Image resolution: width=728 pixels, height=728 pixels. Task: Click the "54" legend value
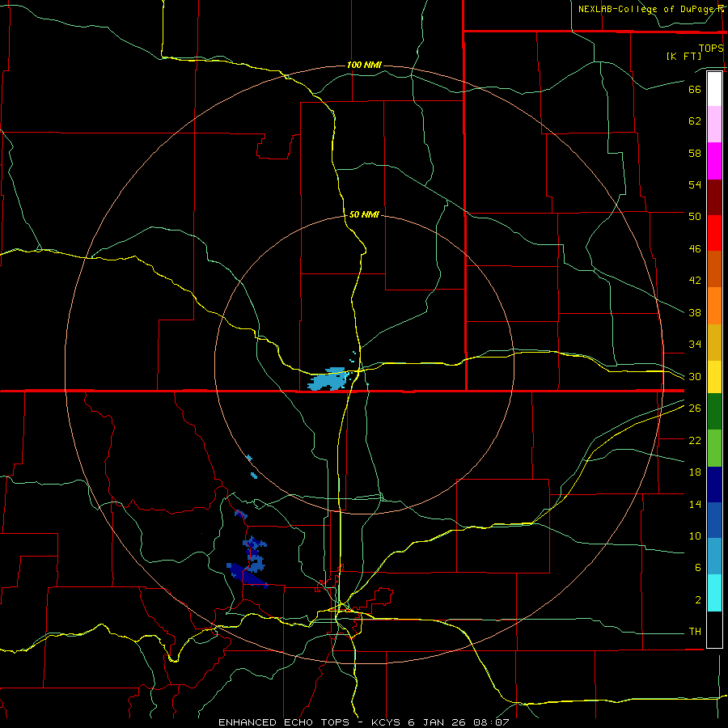(x=695, y=184)
